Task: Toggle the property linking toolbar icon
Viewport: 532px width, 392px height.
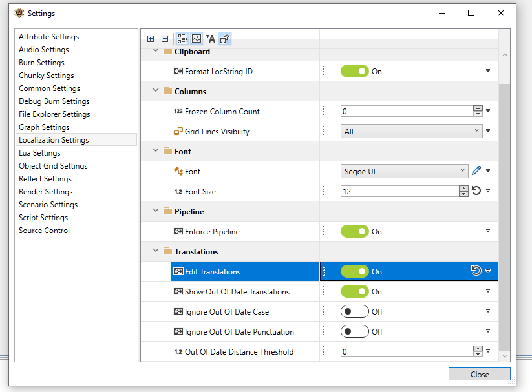Action: click(225, 39)
